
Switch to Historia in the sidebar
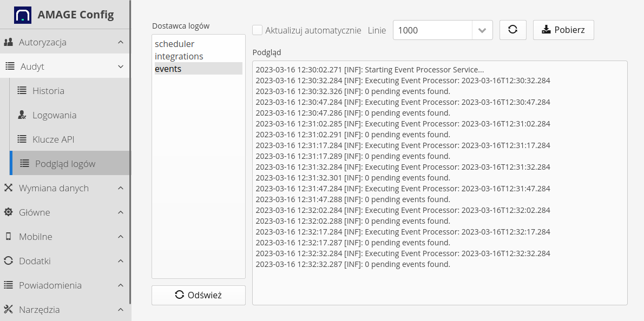tap(49, 91)
